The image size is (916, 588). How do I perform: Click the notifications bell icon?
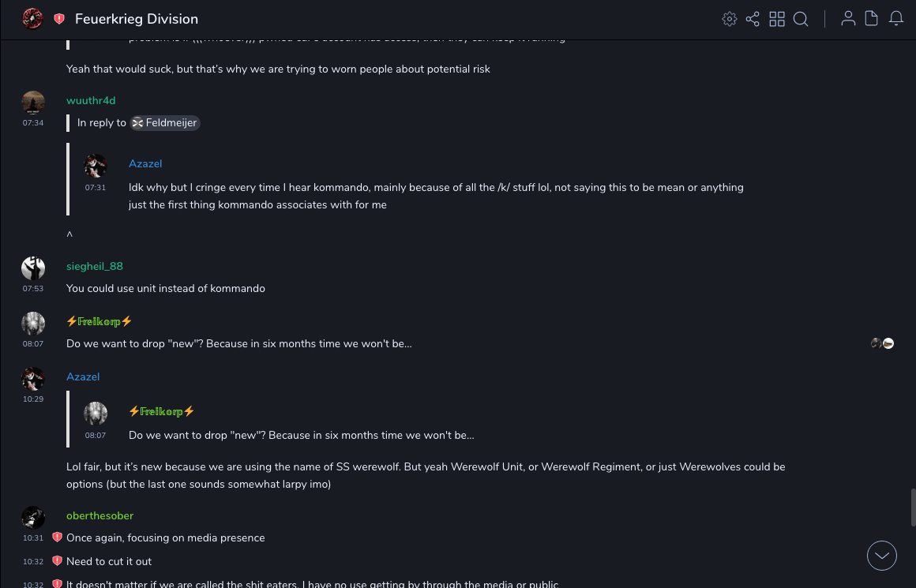pos(896,19)
